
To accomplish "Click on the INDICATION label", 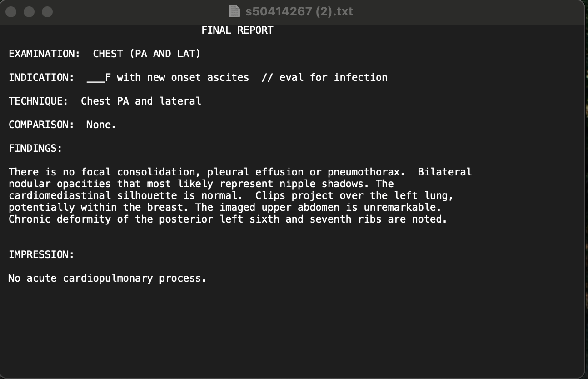I will [x=41, y=78].
